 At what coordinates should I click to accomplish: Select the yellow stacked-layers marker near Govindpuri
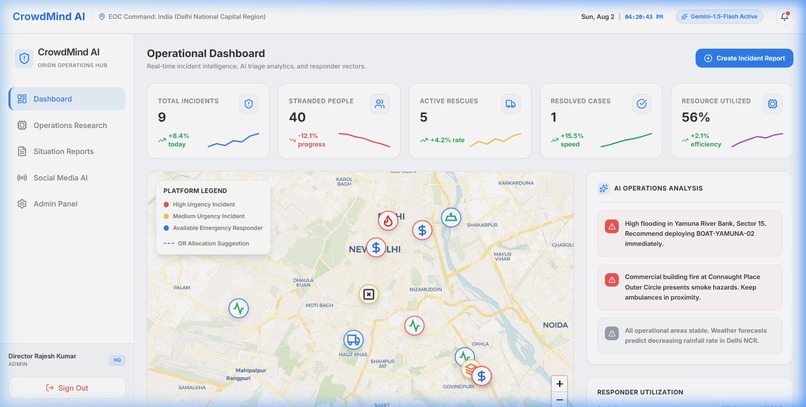pos(469,368)
